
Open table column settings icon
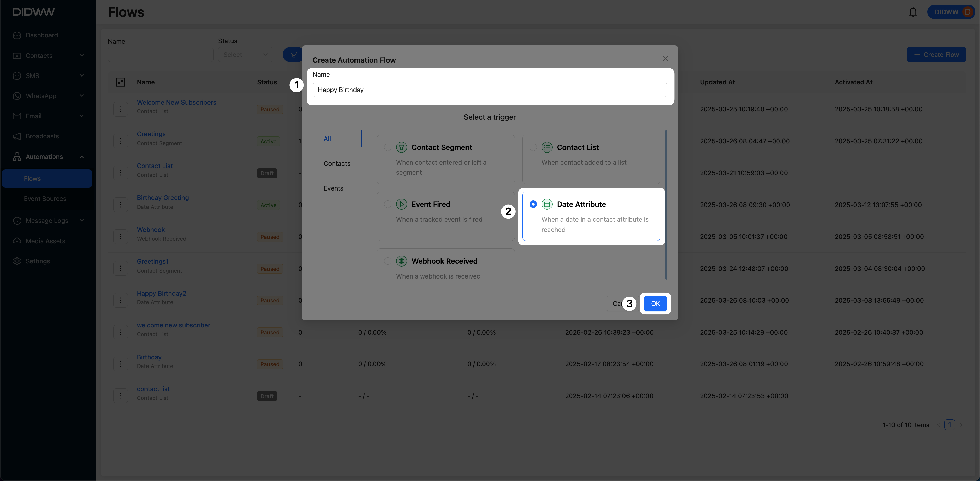(x=121, y=82)
